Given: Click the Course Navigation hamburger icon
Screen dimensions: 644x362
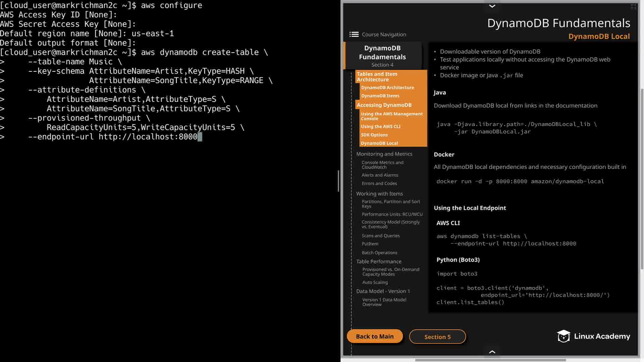Looking at the screenshot, I should (354, 35).
